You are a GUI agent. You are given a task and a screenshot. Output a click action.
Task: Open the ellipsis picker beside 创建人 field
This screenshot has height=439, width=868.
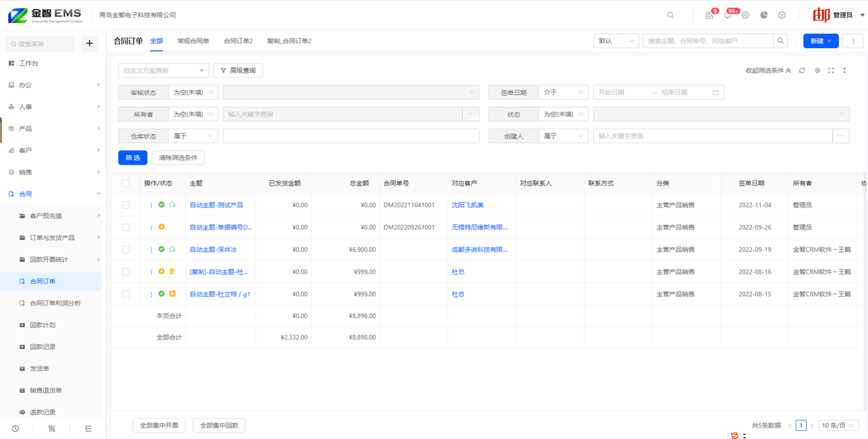pyautogui.click(x=842, y=135)
